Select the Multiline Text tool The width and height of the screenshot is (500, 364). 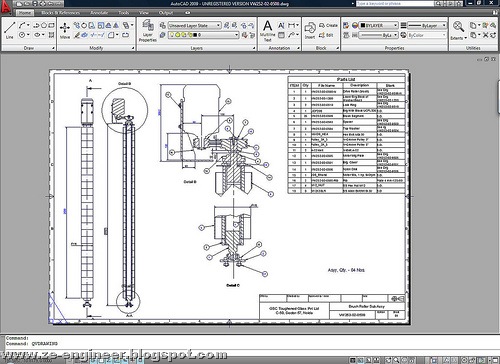point(267,30)
